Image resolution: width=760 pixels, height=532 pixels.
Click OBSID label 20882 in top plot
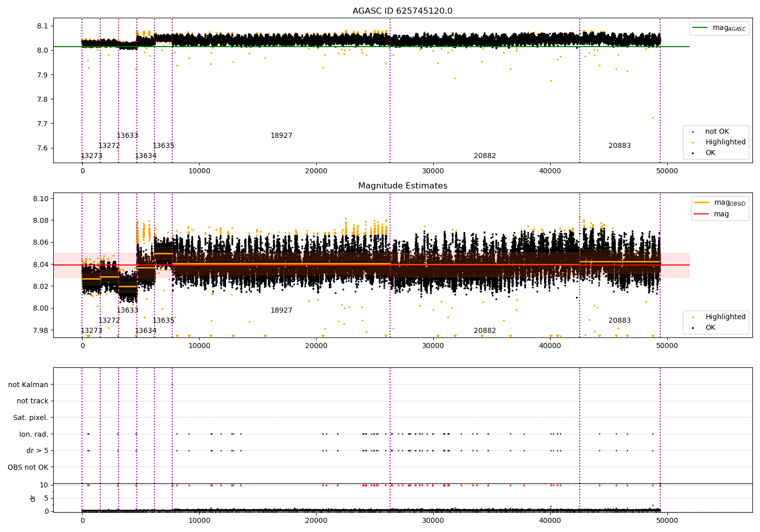pyautogui.click(x=485, y=156)
